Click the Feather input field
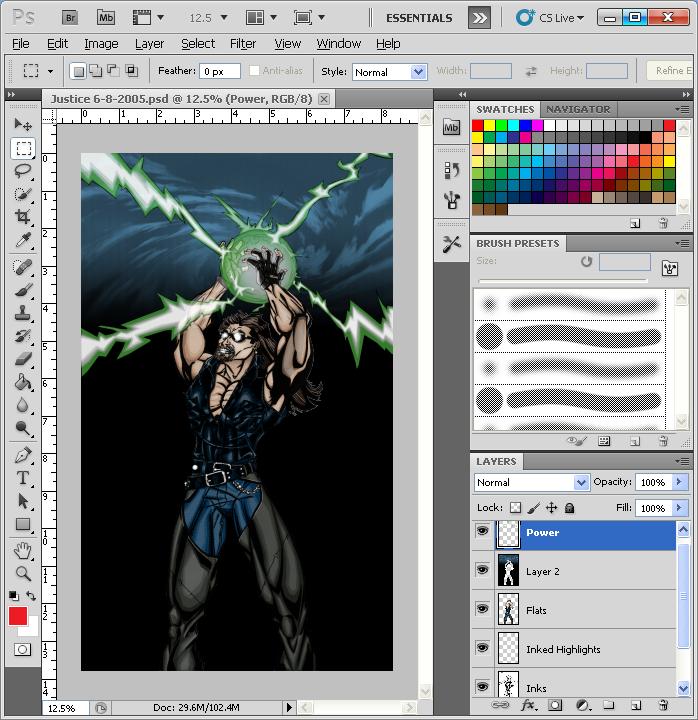Screen dimensions: 698x720 pyautogui.click(x=220, y=71)
